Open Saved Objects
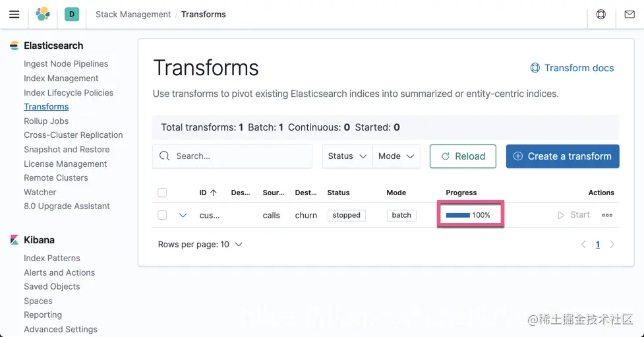This screenshot has width=644, height=337. pyautogui.click(x=52, y=286)
